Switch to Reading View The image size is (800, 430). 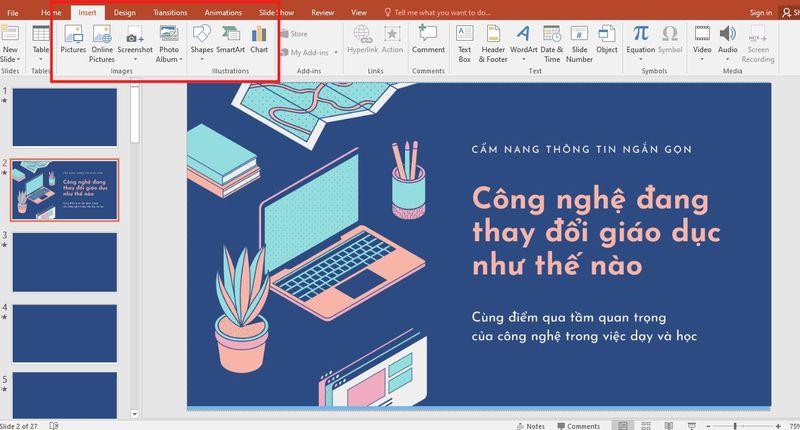(669, 425)
